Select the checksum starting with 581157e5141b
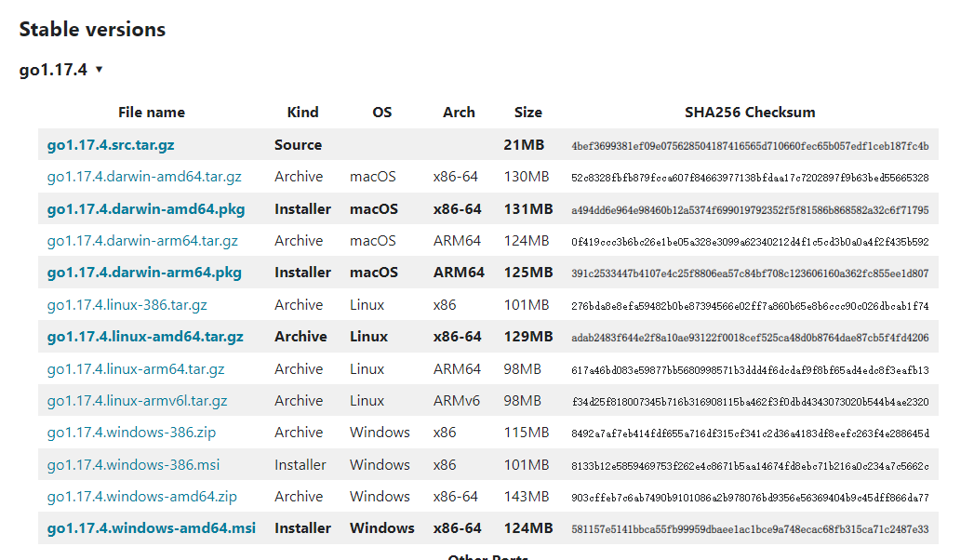 [750, 529]
